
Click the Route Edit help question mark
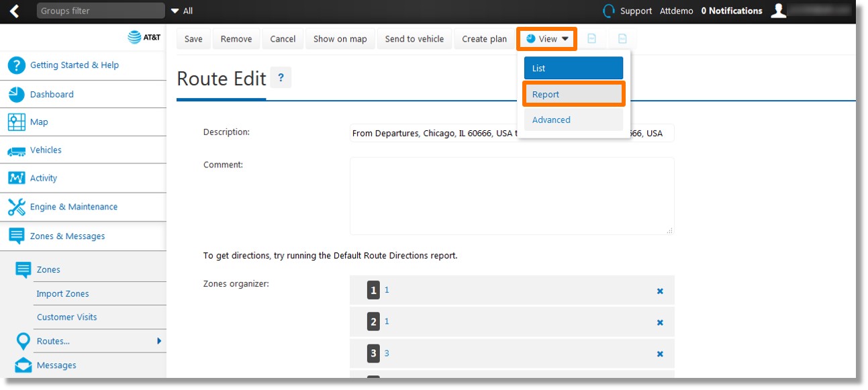click(281, 78)
